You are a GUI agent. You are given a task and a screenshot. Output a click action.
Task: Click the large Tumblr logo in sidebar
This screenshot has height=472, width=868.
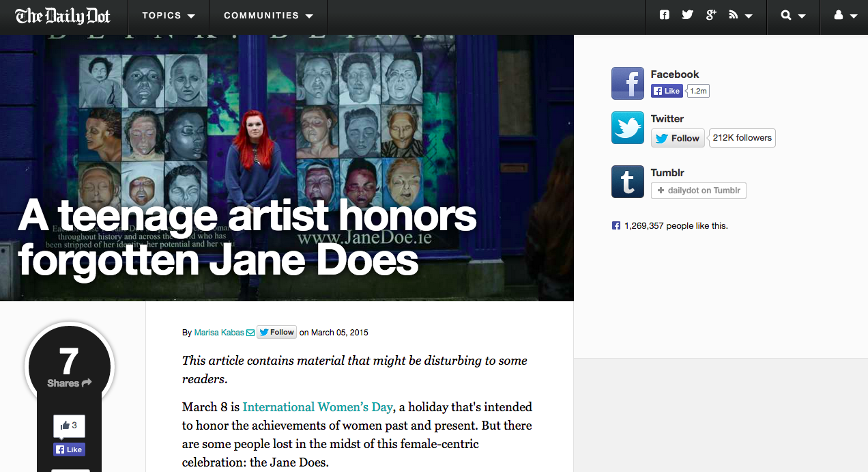(x=627, y=182)
